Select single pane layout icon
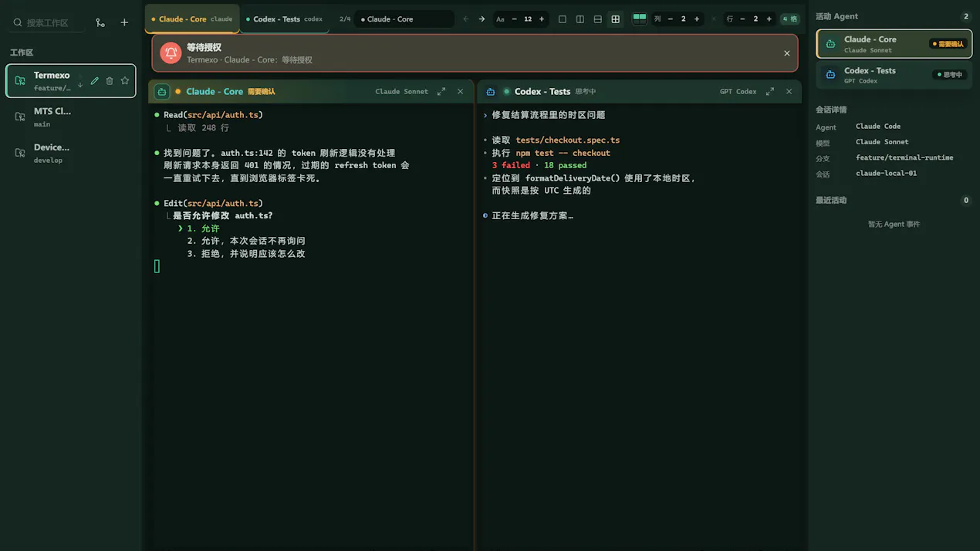This screenshot has width=980, height=551. tap(563, 19)
